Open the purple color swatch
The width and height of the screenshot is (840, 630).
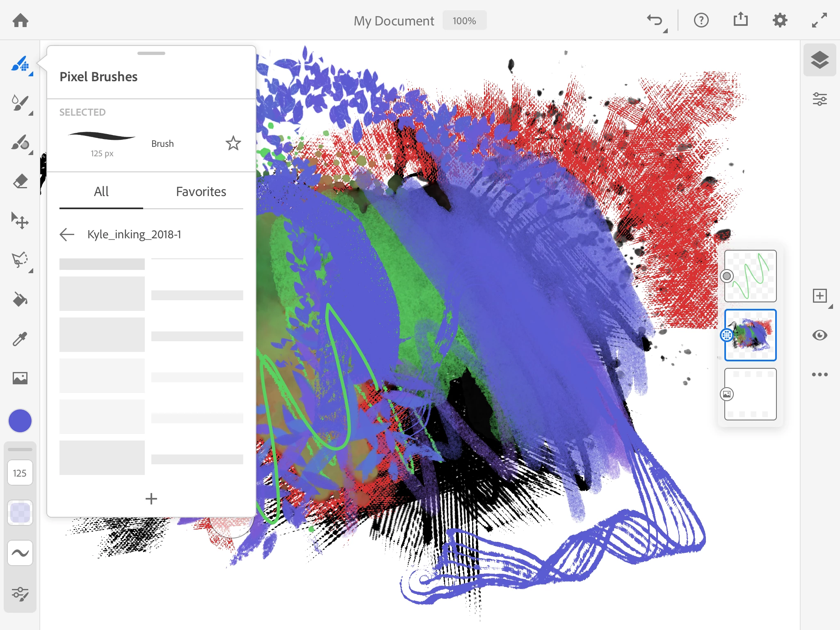(x=20, y=421)
